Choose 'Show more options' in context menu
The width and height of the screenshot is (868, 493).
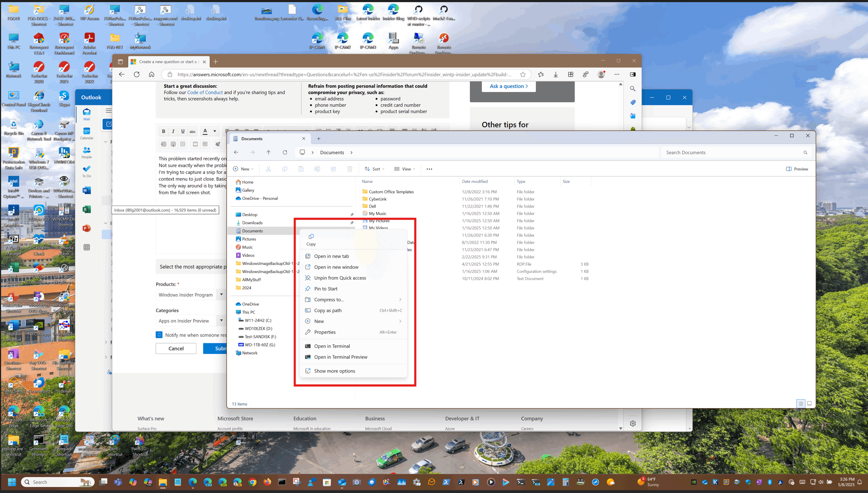pos(353,371)
